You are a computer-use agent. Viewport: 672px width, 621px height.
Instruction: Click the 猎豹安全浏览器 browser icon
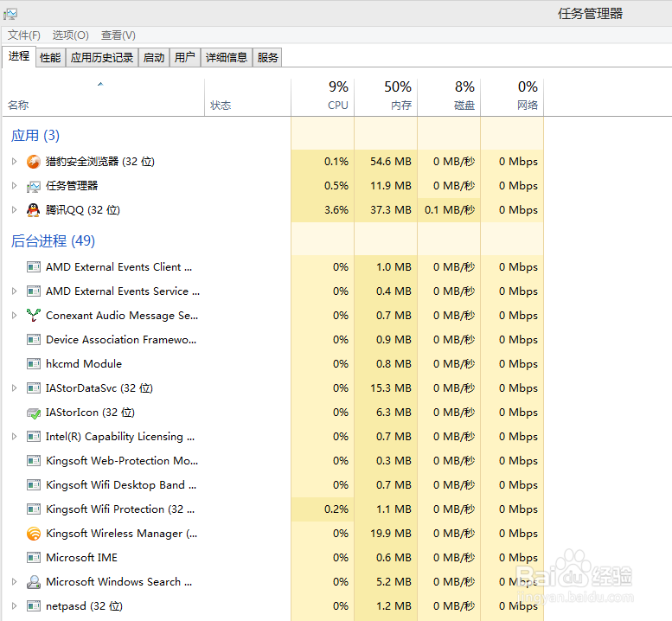coord(34,162)
